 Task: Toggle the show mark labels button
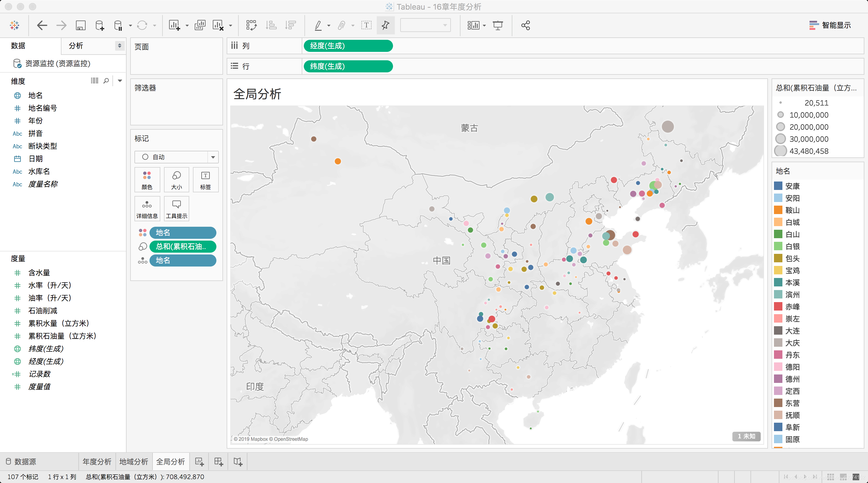click(366, 25)
